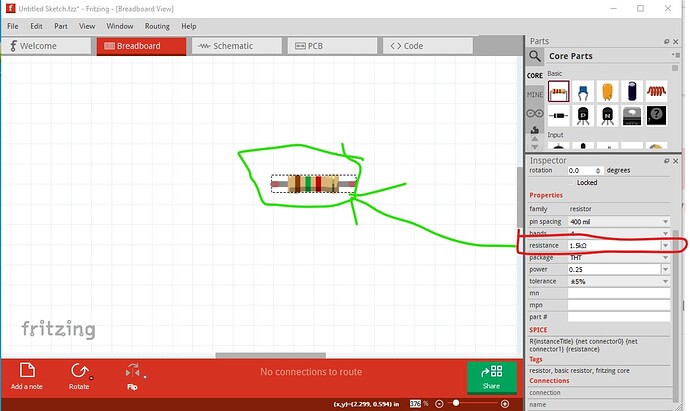Open the parts search magnifier
The image size is (690, 411).
click(535, 56)
